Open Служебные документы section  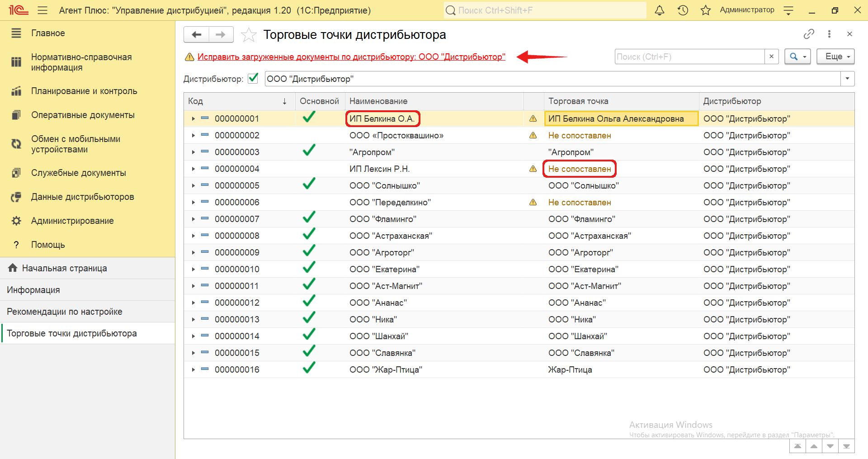[x=79, y=173]
